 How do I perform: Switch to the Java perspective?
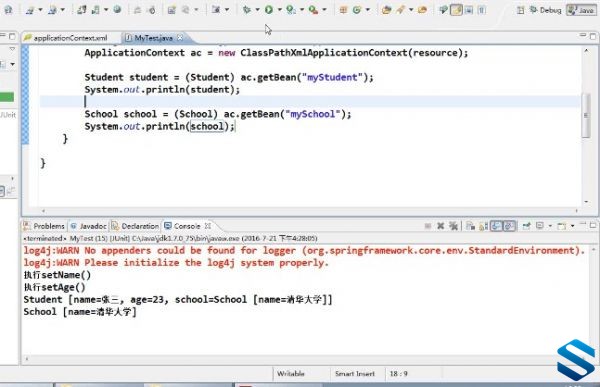[x=580, y=10]
